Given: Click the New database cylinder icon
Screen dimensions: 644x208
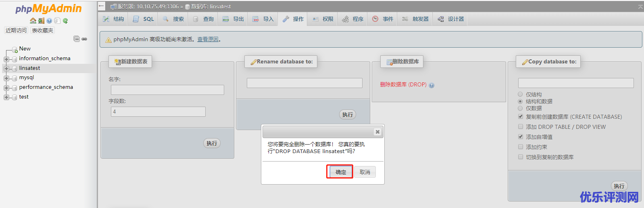Looking at the screenshot, I should pyautogui.click(x=15, y=49).
